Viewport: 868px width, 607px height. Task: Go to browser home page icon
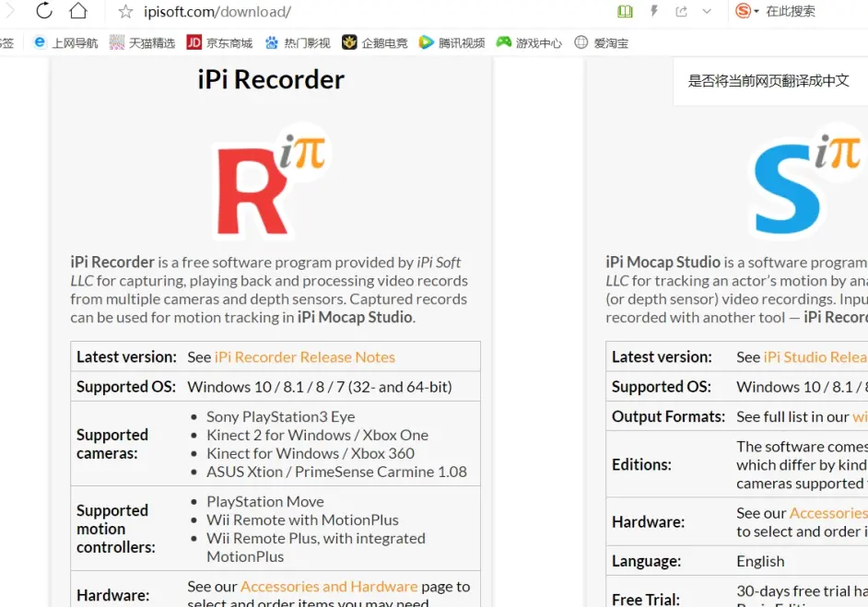pyautogui.click(x=78, y=10)
